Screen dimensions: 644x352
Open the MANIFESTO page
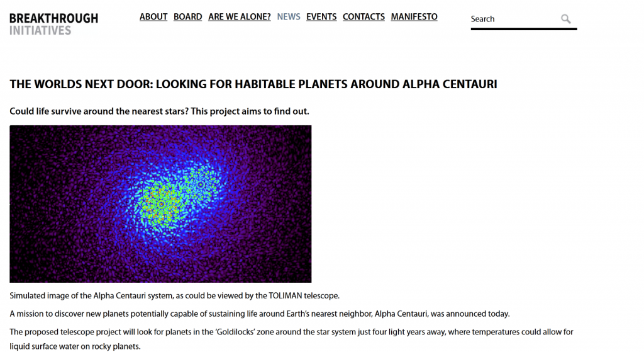(x=414, y=17)
